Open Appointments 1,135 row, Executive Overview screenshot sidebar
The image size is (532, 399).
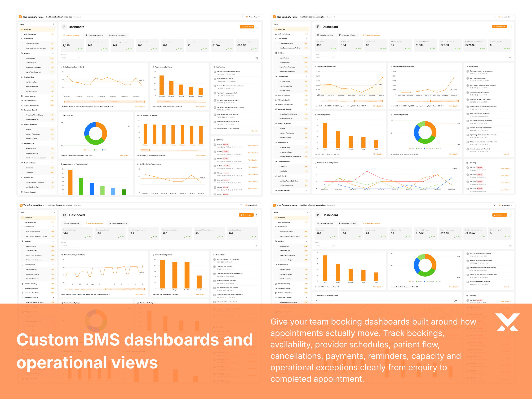tap(37, 58)
